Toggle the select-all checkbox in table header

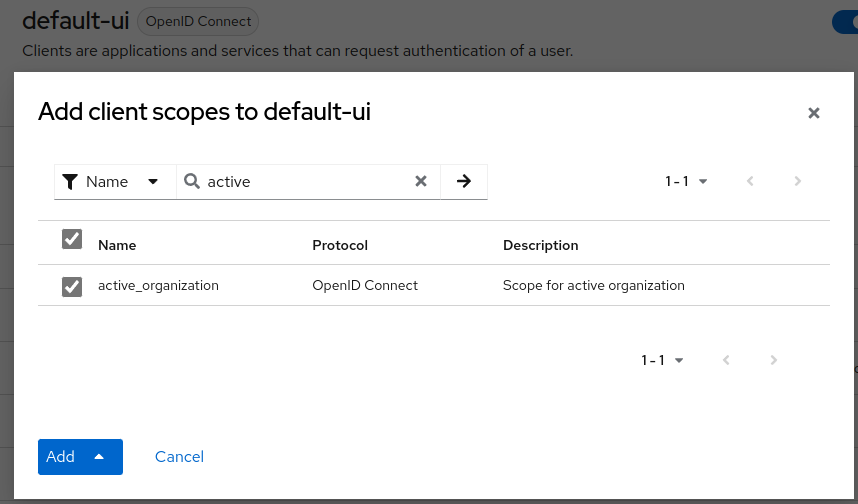(72, 239)
